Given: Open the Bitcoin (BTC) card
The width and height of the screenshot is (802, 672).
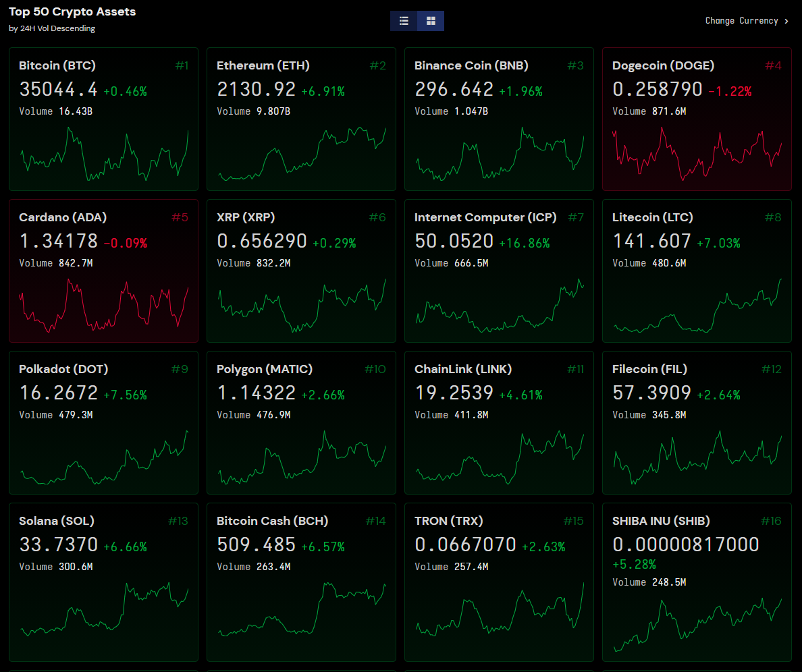Looking at the screenshot, I should [103, 119].
